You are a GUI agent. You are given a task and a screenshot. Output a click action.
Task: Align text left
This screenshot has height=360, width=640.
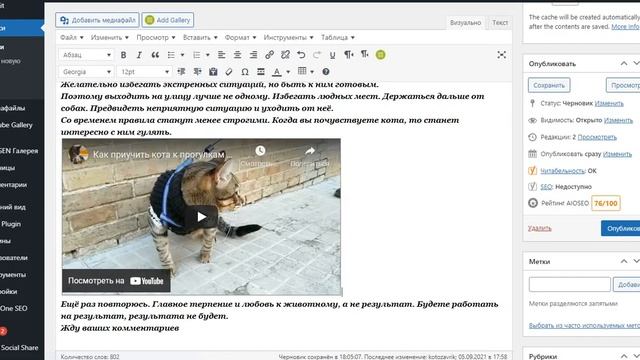tap(221, 55)
